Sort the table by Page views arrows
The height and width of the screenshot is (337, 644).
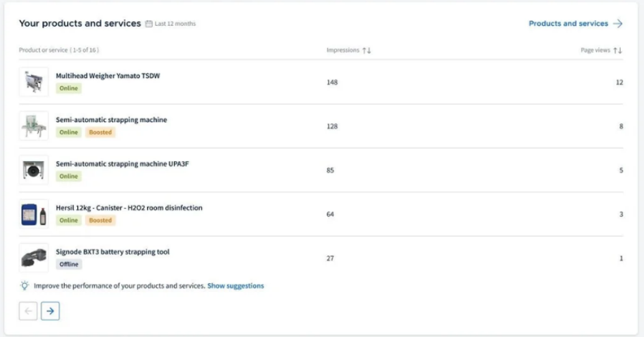617,50
